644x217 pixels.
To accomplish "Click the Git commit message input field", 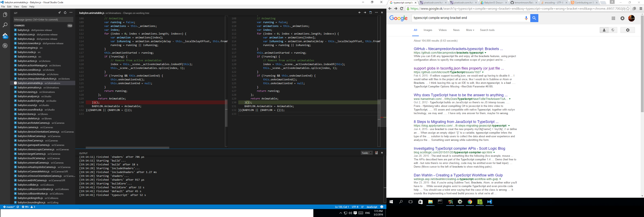I will (43, 19).
